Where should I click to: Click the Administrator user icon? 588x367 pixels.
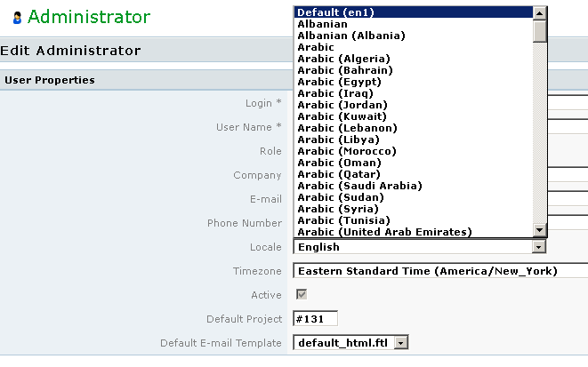[x=17, y=18]
